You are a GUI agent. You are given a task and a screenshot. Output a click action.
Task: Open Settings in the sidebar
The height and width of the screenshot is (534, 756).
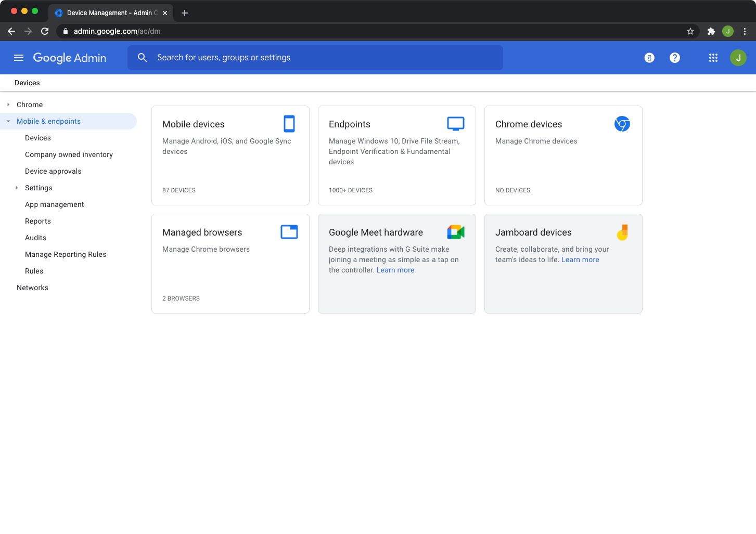(x=39, y=188)
